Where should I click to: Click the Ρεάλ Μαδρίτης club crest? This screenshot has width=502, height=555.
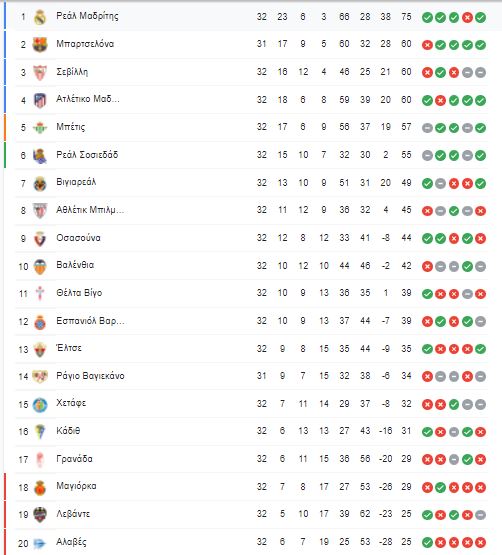click(40, 17)
